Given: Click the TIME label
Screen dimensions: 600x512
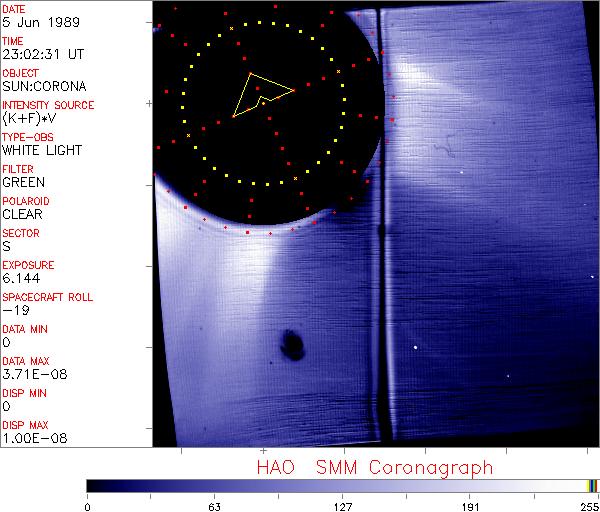Looking at the screenshot, I should tap(13, 41).
